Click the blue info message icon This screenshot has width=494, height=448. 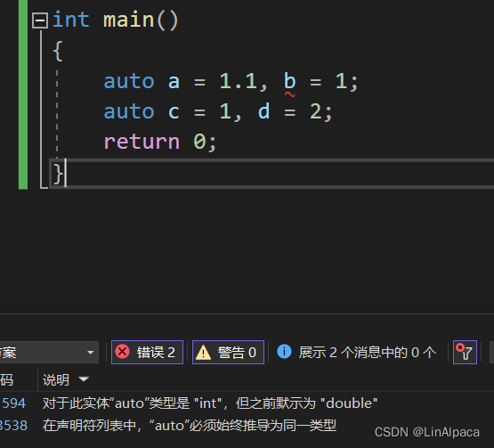tap(284, 352)
